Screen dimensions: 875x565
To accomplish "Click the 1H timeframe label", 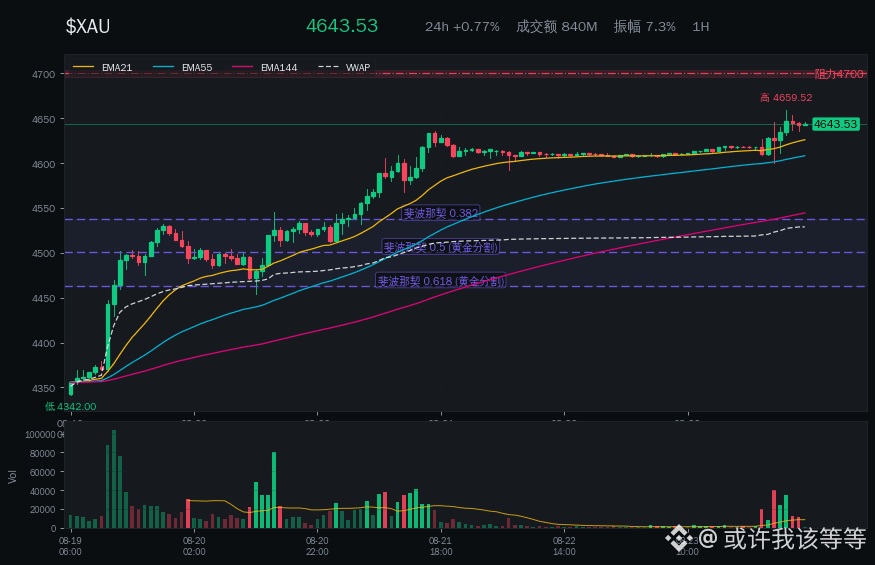I will (700, 27).
